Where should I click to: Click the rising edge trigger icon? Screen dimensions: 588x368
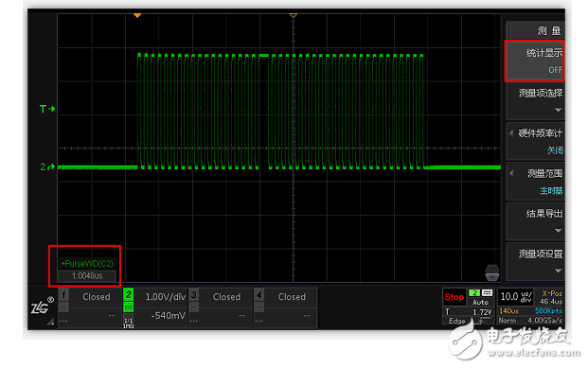click(481, 321)
